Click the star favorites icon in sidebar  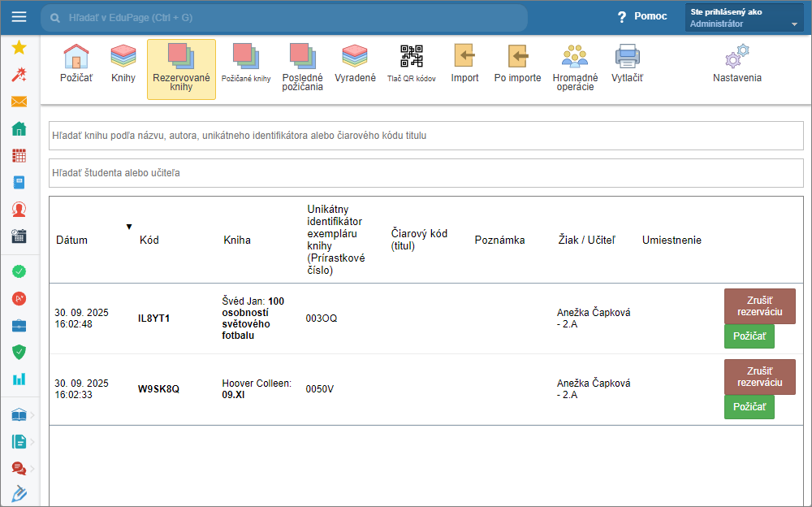click(x=19, y=47)
